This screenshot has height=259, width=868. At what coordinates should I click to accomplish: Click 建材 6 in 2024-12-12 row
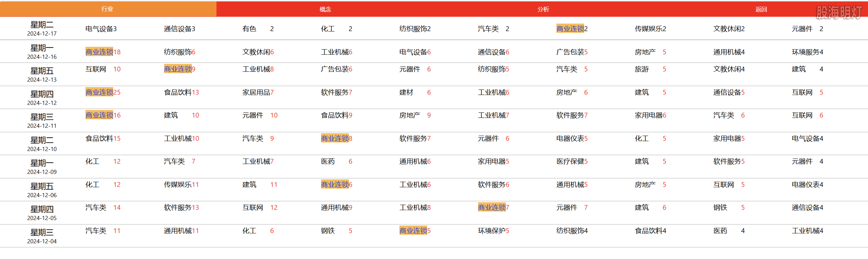[415, 92]
